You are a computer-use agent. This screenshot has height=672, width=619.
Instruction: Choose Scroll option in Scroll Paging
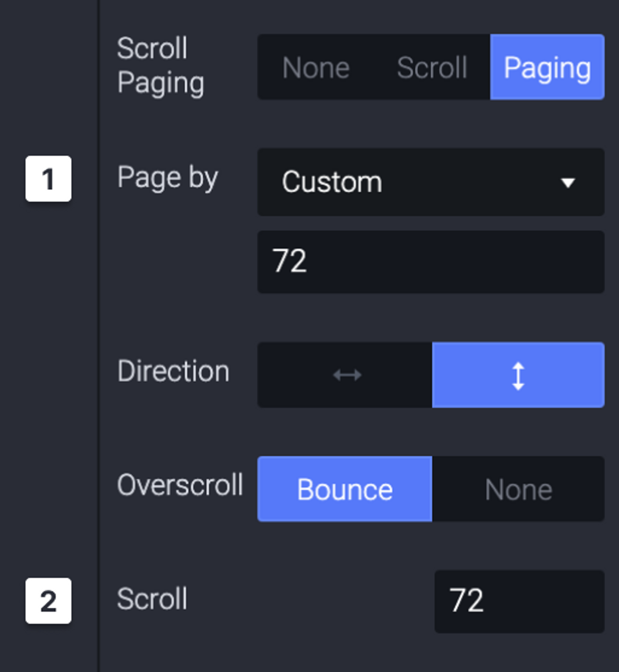[432, 67]
